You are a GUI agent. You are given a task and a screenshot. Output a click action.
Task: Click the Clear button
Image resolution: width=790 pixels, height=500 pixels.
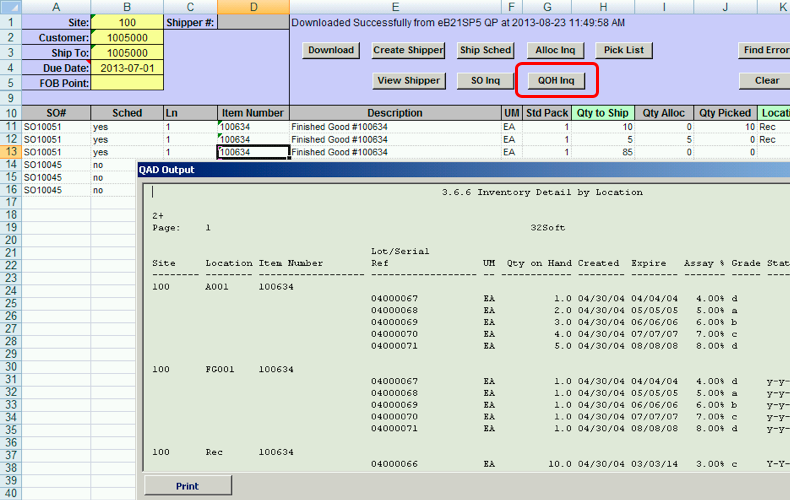766,80
